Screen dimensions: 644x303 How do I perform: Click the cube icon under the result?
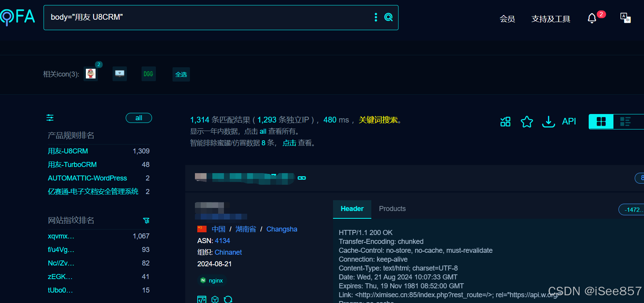[215, 300]
